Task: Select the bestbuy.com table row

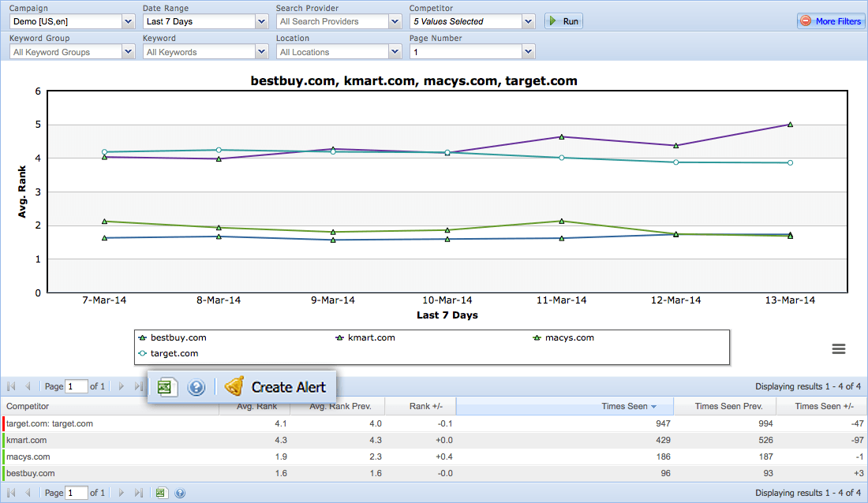Action: pyautogui.click(x=434, y=473)
